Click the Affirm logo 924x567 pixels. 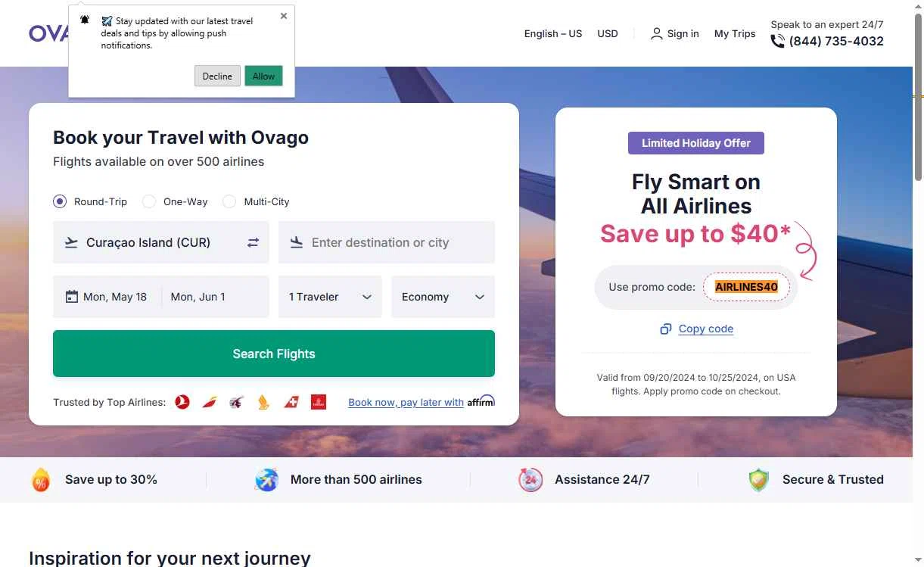pos(481,401)
